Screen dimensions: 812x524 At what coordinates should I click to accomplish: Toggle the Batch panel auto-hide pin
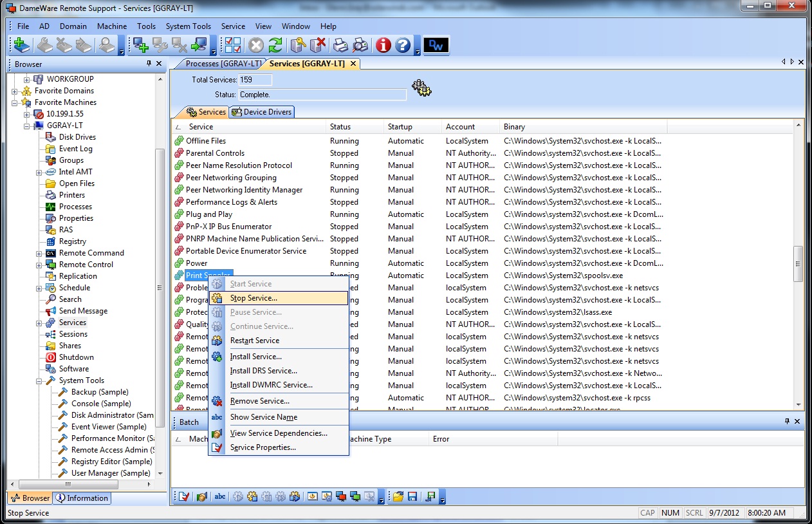[x=787, y=422]
